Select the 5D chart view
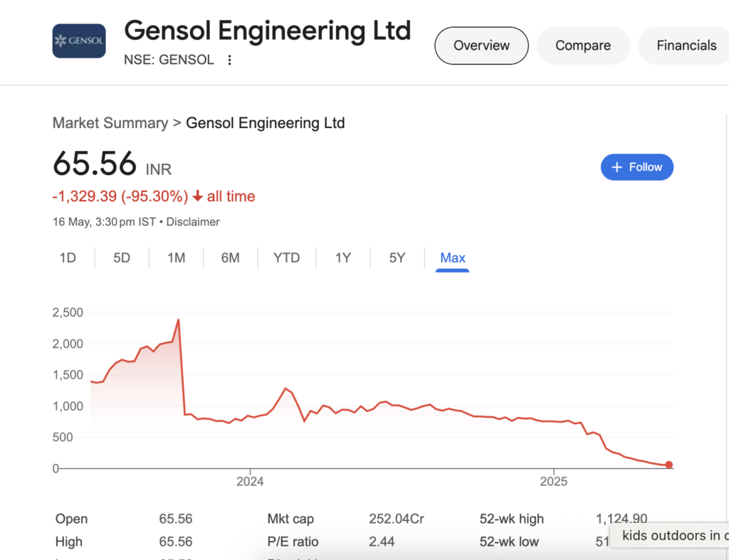Viewport: 729px width, 560px height. pos(122,258)
